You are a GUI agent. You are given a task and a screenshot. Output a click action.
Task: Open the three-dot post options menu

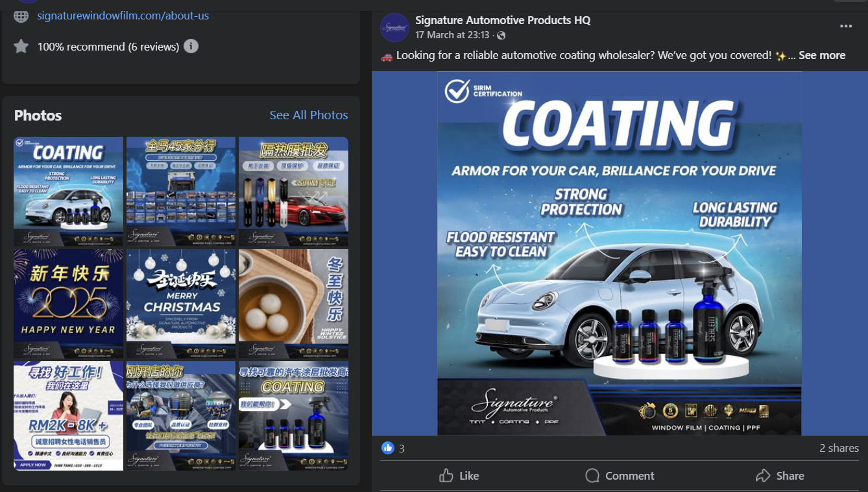pos(846,27)
